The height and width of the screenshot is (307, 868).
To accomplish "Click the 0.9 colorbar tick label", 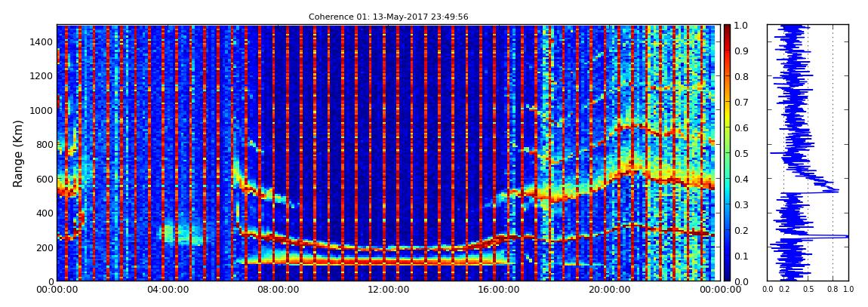I will click(x=740, y=51).
